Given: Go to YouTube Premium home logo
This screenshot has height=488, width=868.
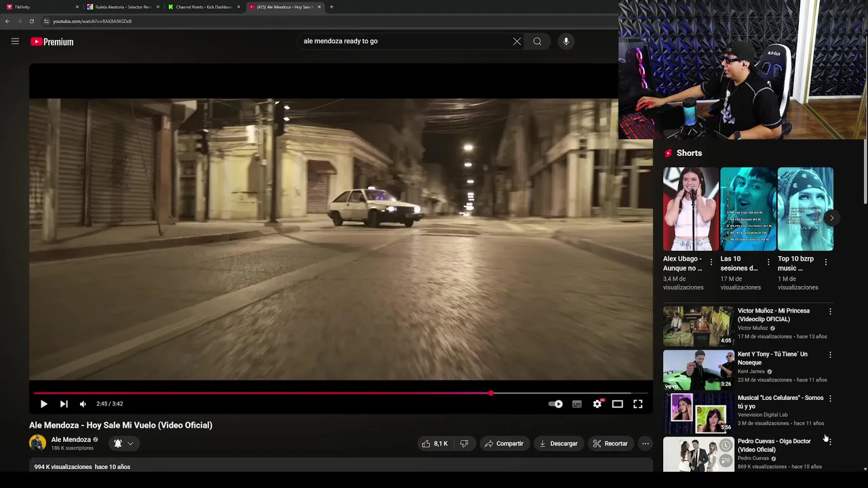Looking at the screenshot, I should [52, 41].
